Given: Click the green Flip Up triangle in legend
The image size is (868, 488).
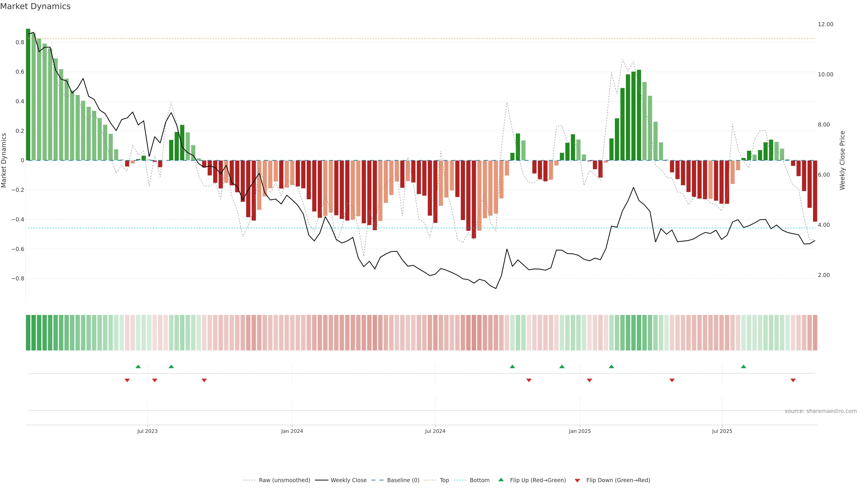Looking at the screenshot, I should [501, 480].
